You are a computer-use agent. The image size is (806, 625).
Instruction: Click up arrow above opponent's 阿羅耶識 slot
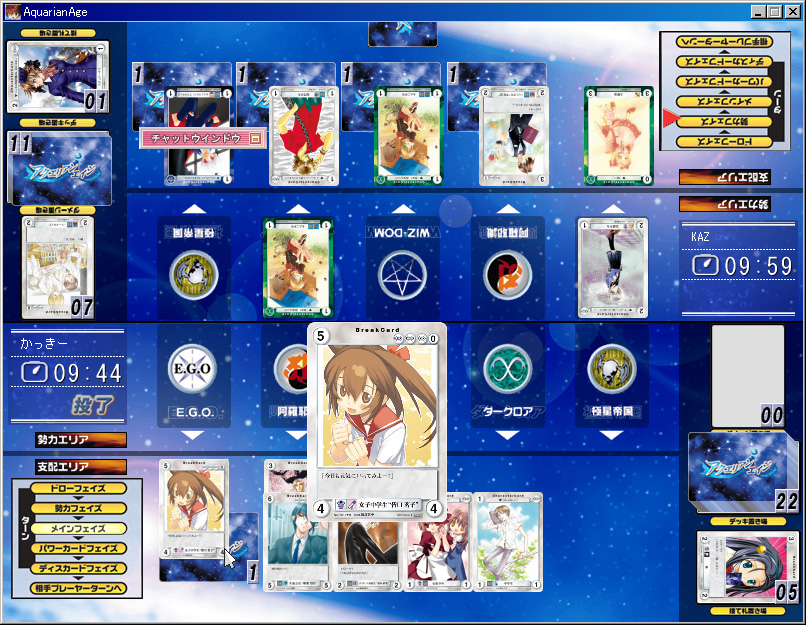click(508, 209)
